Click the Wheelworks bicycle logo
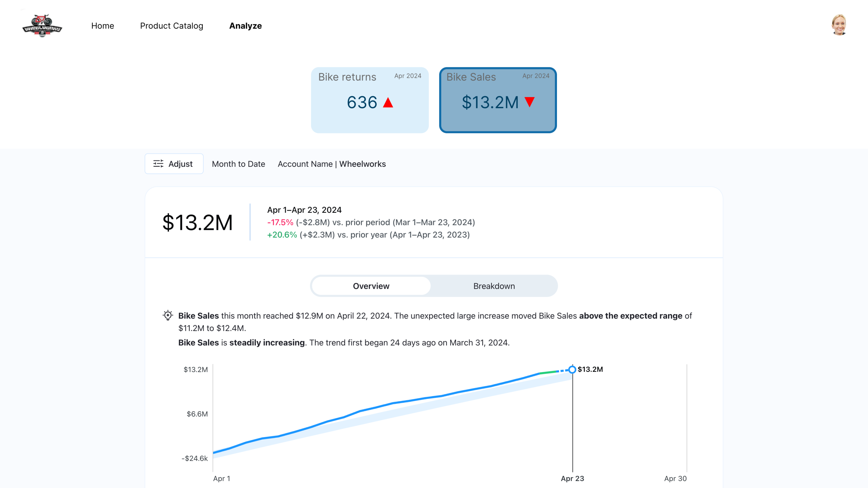 coord(42,26)
